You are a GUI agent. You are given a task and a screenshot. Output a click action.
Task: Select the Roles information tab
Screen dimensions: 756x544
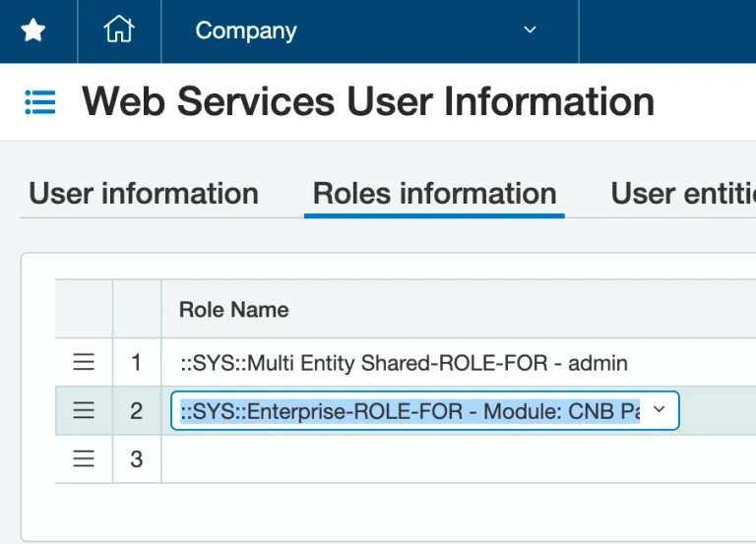click(x=434, y=194)
